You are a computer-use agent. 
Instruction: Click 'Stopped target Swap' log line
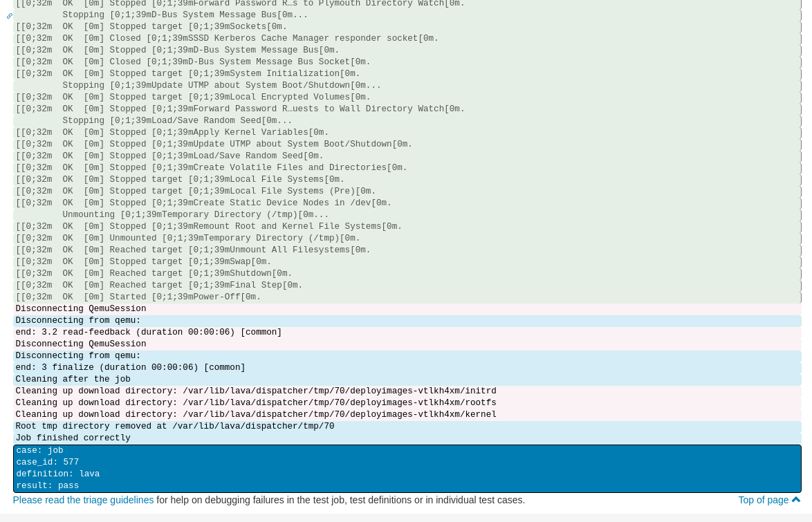(407, 261)
